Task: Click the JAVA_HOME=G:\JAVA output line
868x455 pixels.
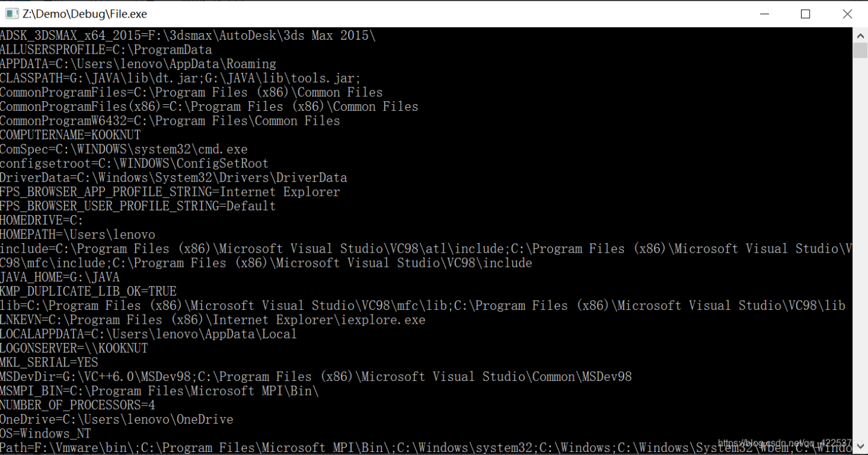Action: pyautogui.click(x=60, y=277)
